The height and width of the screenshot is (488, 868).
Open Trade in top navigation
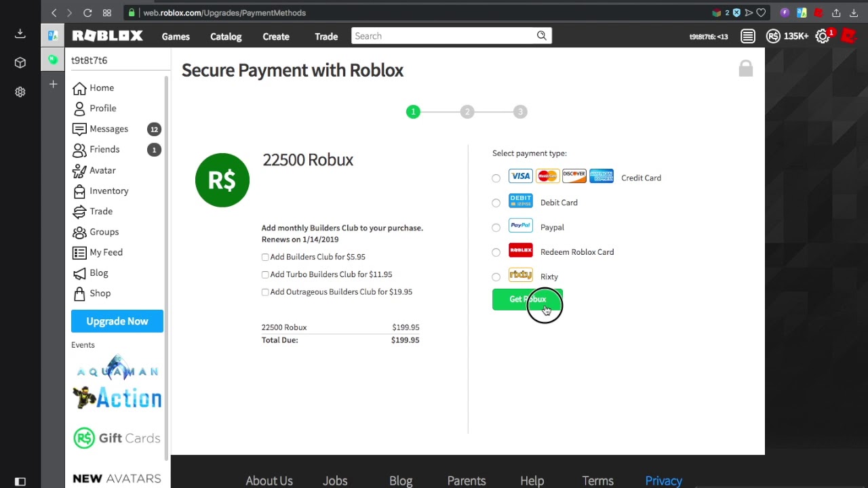click(x=326, y=37)
